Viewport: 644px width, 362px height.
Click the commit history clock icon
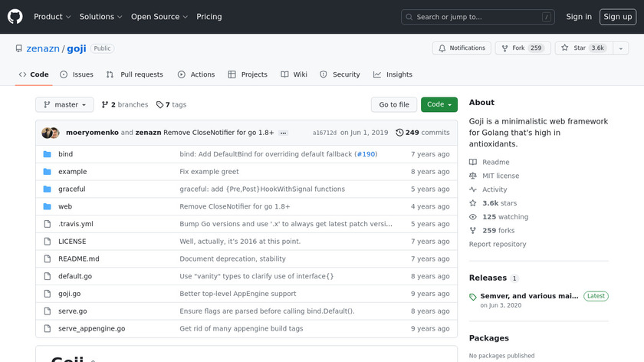coord(399,133)
